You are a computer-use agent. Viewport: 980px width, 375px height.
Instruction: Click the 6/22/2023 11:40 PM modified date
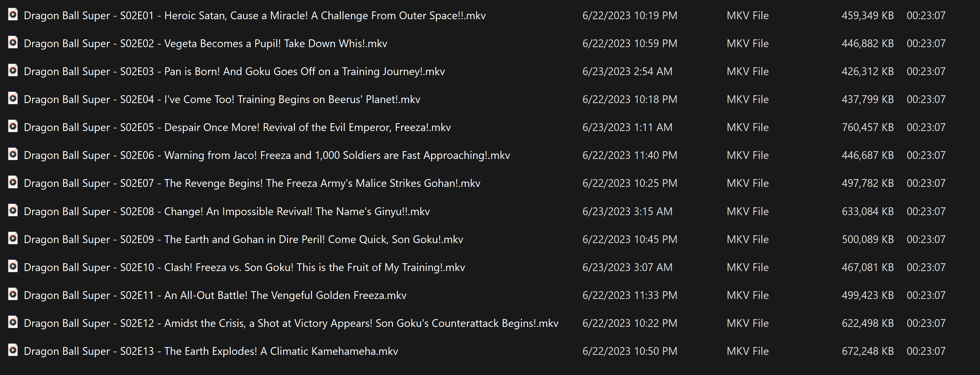click(630, 155)
